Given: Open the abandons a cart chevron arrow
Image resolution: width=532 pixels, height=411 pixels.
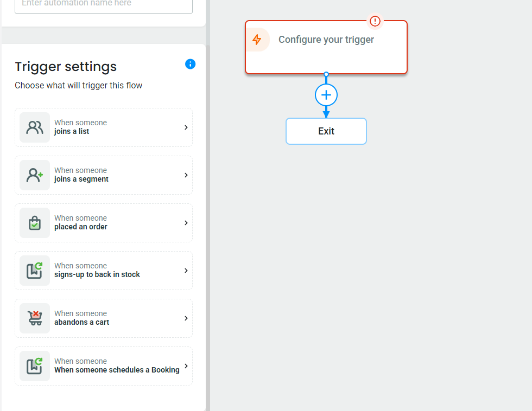Looking at the screenshot, I should [186, 318].
